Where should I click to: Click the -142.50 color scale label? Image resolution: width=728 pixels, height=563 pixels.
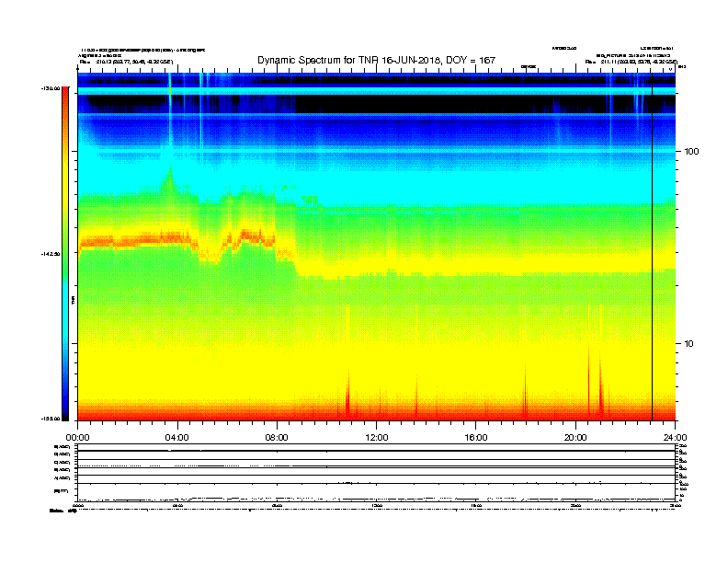point(51,254)
